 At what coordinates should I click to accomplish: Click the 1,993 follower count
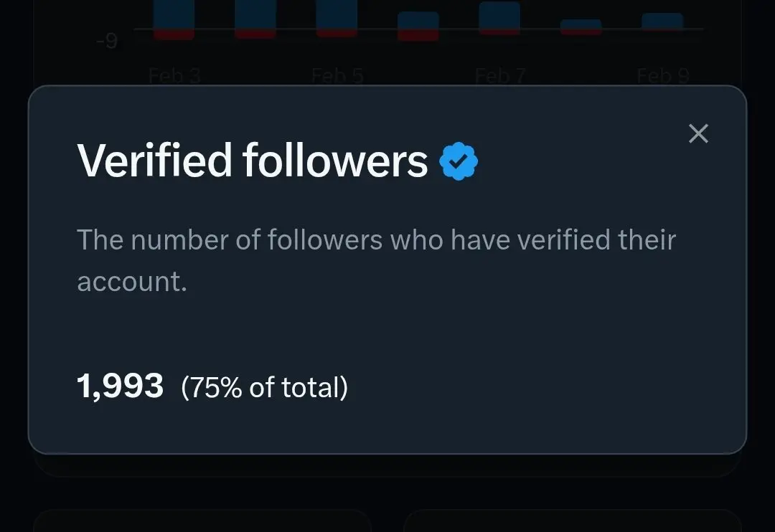coord(120,386)
